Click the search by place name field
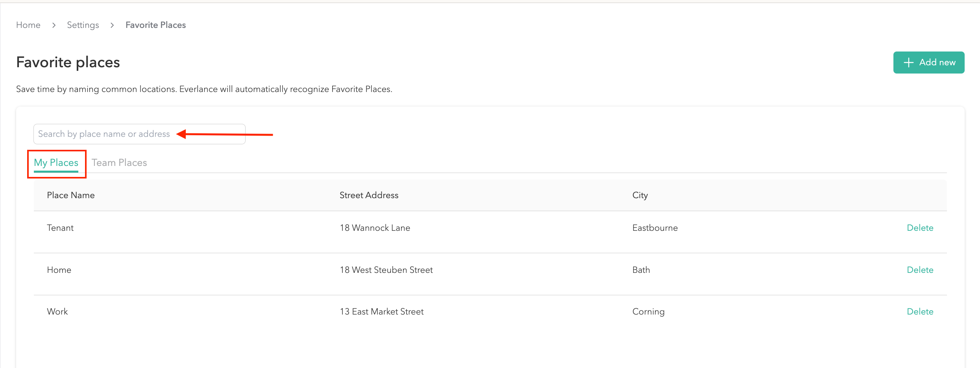The width and height of the screenshot is (980, 368). tap(139, 134)
